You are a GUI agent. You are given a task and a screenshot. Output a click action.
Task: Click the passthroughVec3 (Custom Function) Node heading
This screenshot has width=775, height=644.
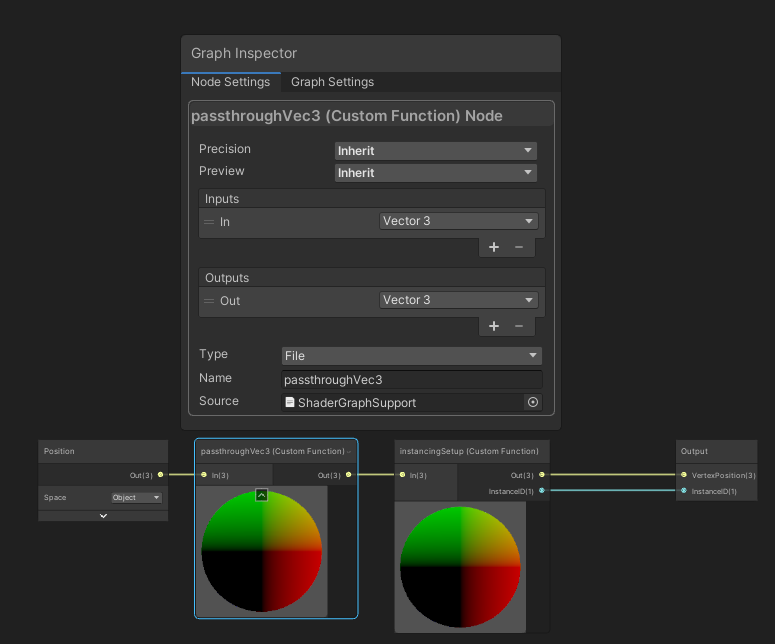point(346,116)
